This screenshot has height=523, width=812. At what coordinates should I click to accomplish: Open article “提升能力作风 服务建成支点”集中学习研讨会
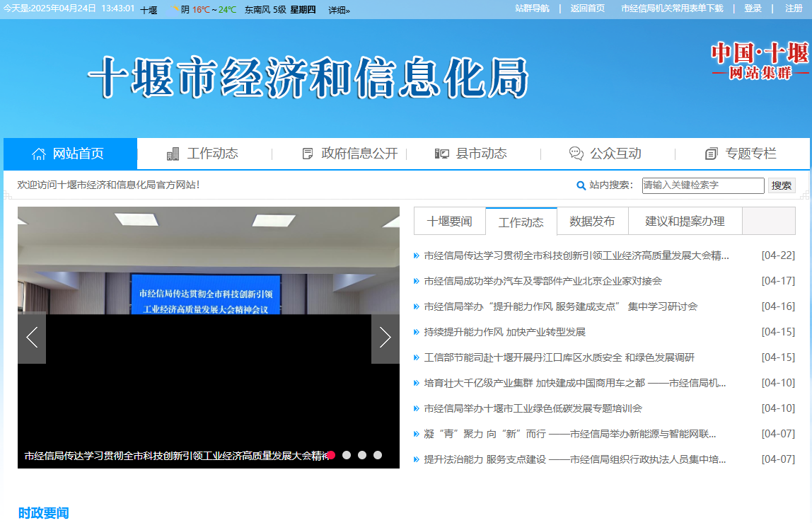pos(561,306)
